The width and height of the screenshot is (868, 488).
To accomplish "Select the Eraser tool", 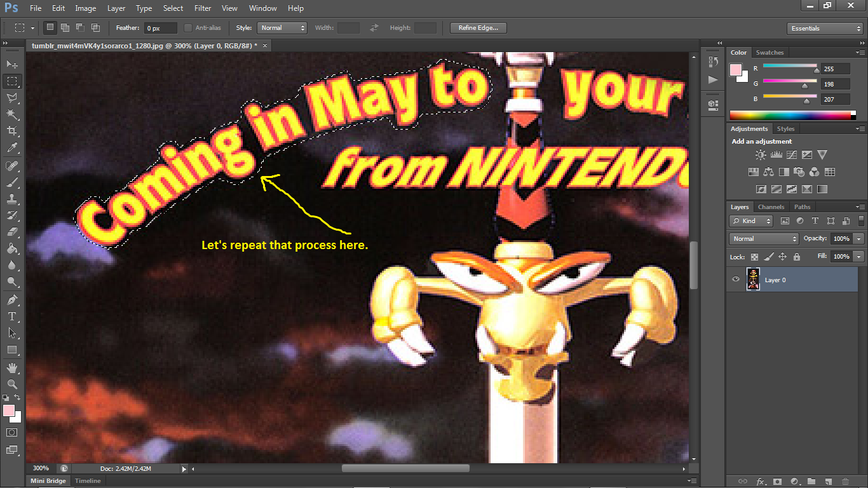I will coord(12,232).
